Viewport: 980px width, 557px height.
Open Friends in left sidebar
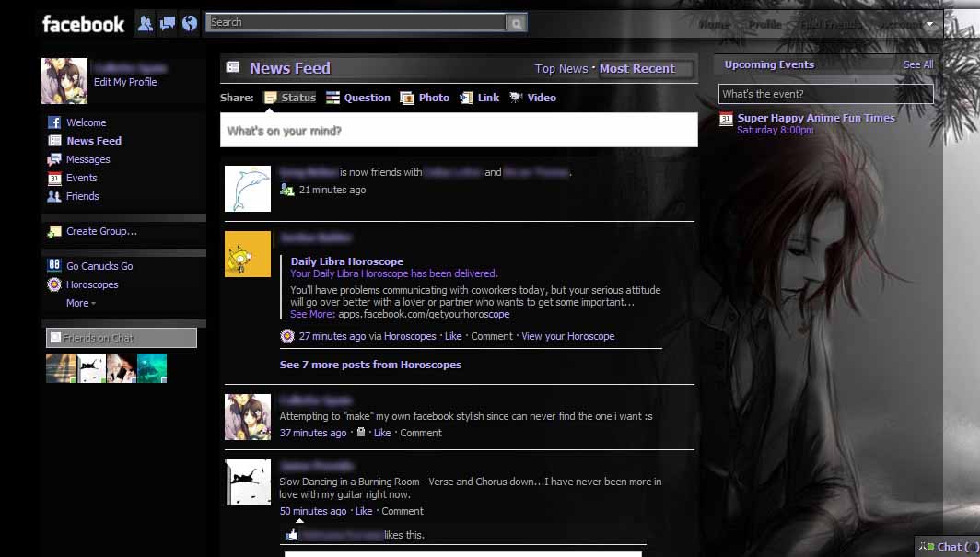coord(83,196)
